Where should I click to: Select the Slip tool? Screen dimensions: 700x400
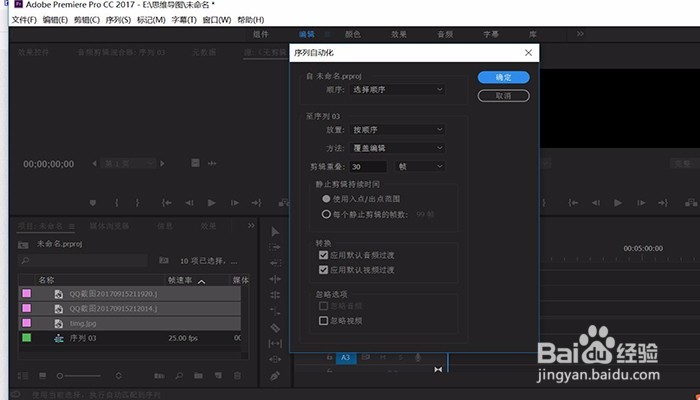[275, 343]
